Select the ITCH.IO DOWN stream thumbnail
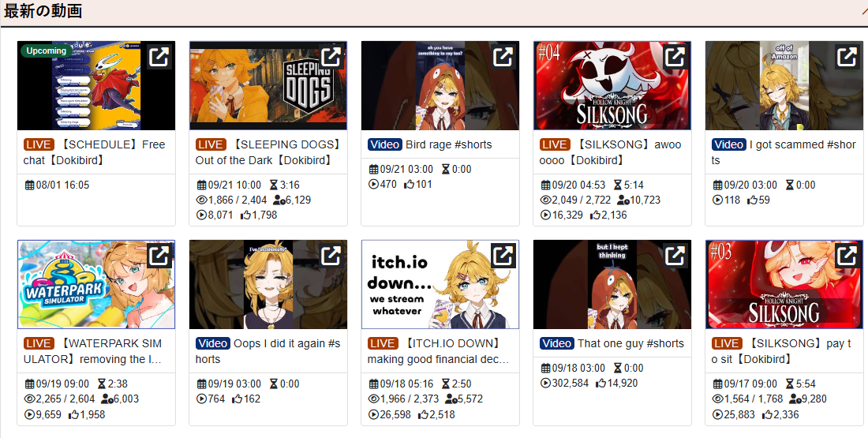868x438 pixels. (x=440, y=285)
